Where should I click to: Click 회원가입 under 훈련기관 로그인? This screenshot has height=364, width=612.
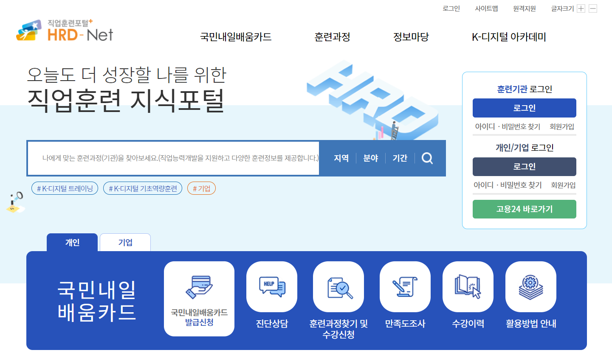[562, 126]
